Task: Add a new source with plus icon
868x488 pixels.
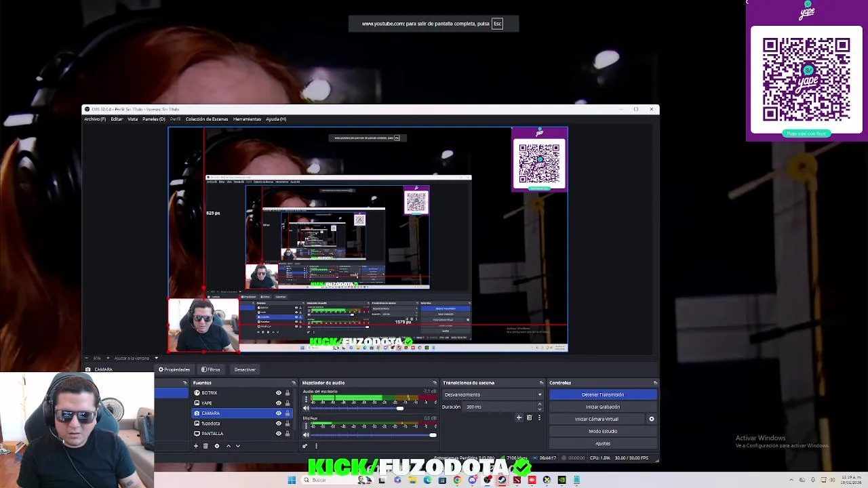Action: pyautogui.click(x=196, y=446)
